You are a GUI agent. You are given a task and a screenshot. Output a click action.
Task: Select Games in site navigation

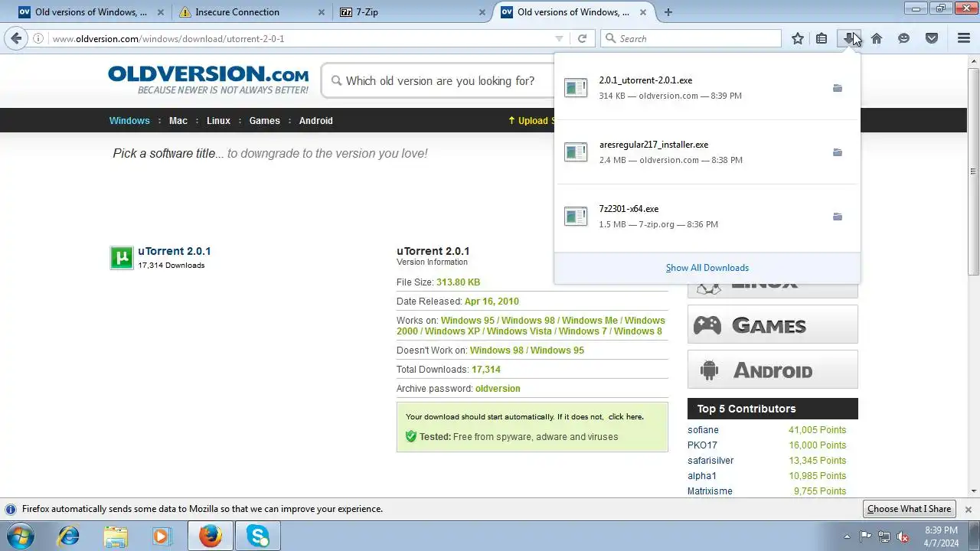[265, 121]
